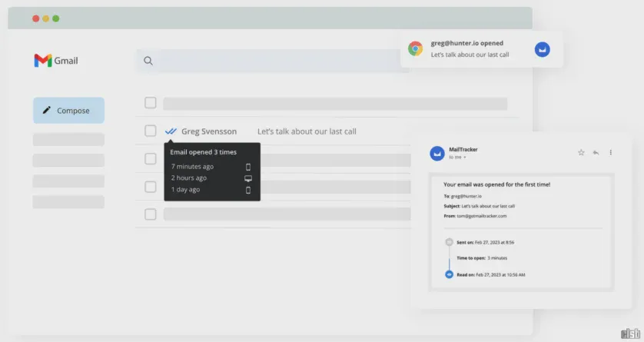This screenshot has width=644, height=342.
Task: Click the Chrome icon in the notification
Action: click(x=415, y=49)
